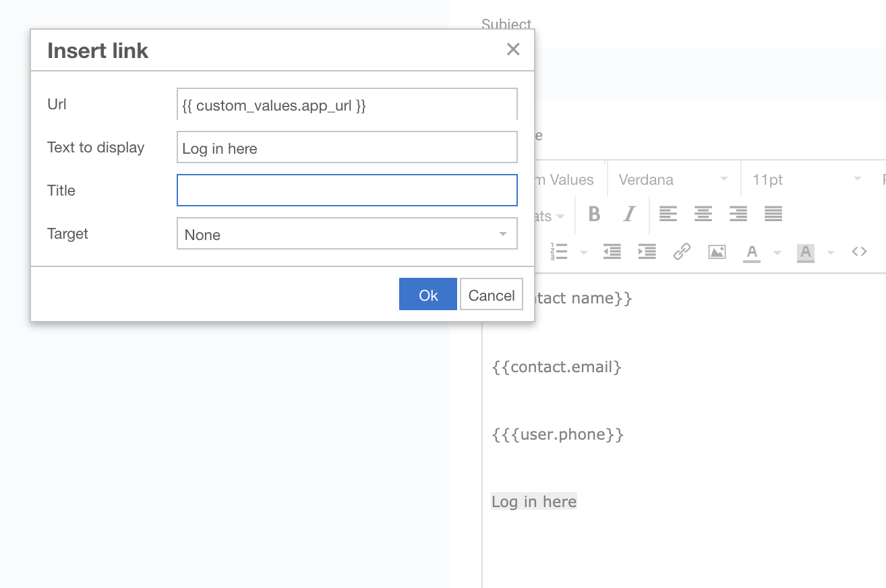Image resolution: width=886 pixels, height=588 pixels.
Task: Toggle bold formatting in the editor toolbar
Action: coord(594,214)
